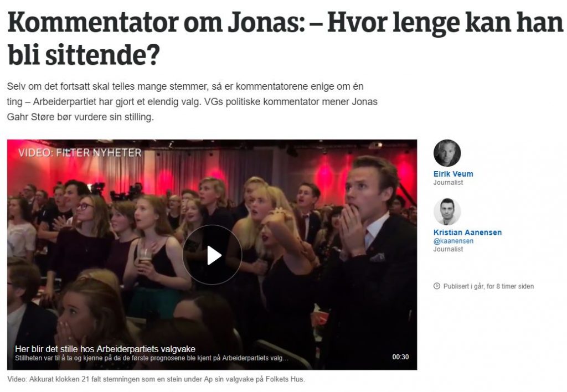This screenshot has height=392, width=567.
Task: Open Eirik Veum's profile photo
Action: (x=447, y=153)
